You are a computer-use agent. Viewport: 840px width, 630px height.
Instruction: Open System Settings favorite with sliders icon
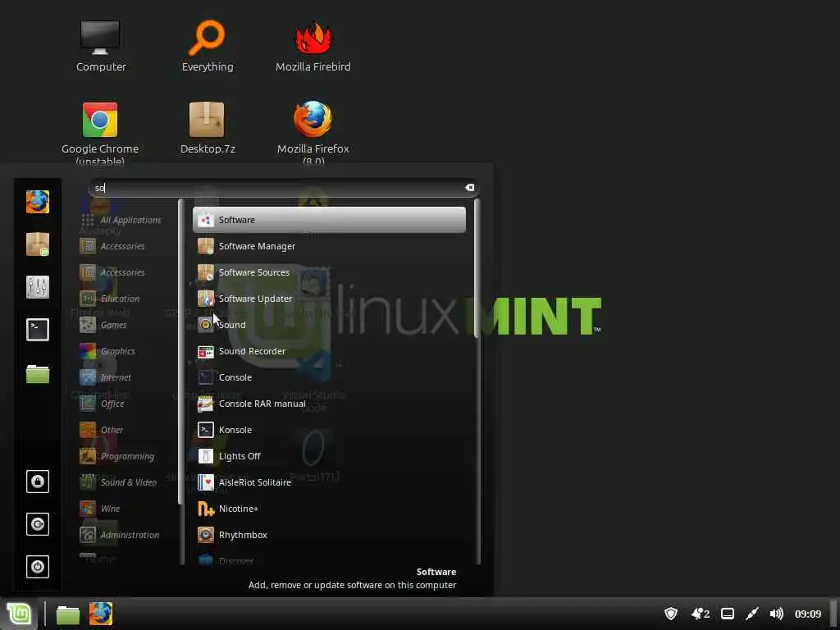click(x=38, y=287)
